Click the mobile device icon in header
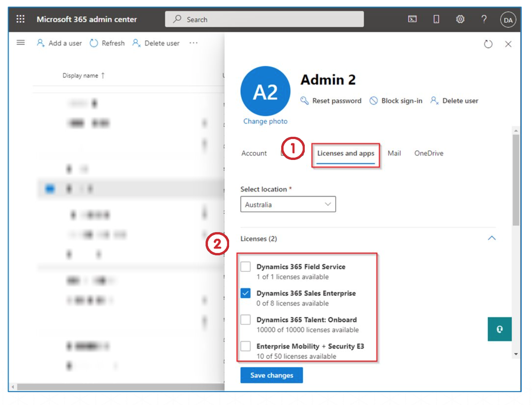 [436, 19]
